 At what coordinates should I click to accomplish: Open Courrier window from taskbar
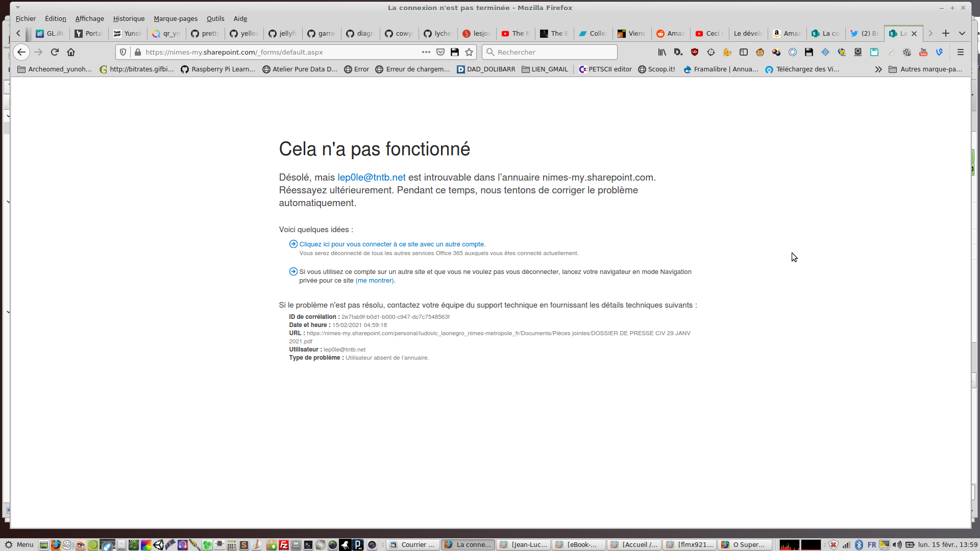tap(412, 545)
